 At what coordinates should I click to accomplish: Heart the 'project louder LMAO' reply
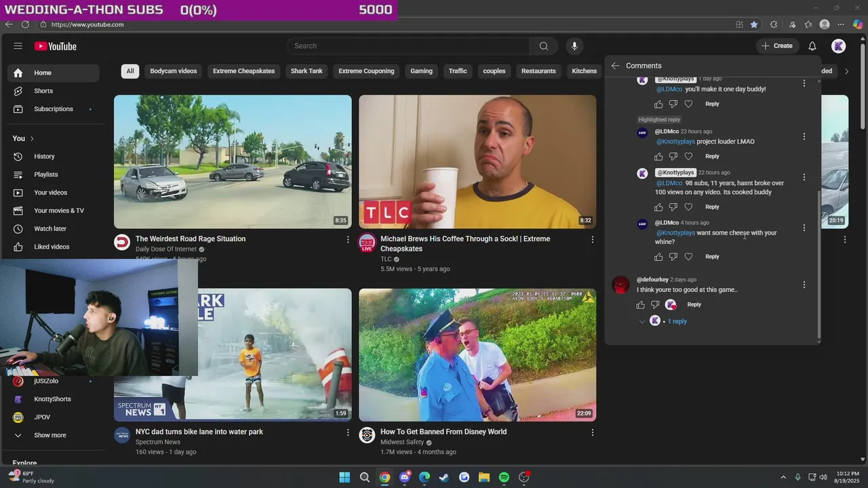click(688, 157)
